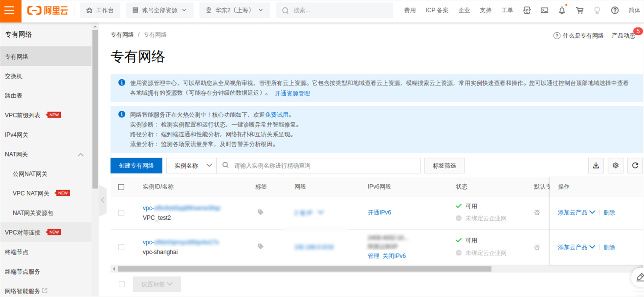Open the shopping cart icon
The width and height of the screenshot is (644, 297).
(x=580, y=10)
